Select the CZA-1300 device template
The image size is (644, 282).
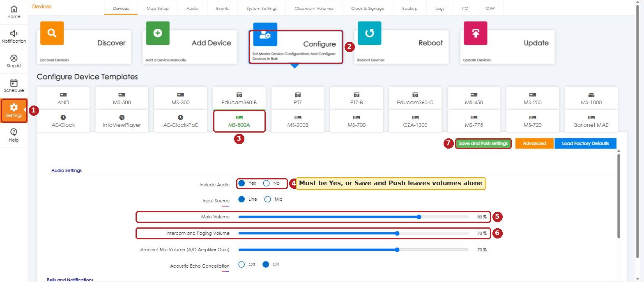[x=415, y=121]
